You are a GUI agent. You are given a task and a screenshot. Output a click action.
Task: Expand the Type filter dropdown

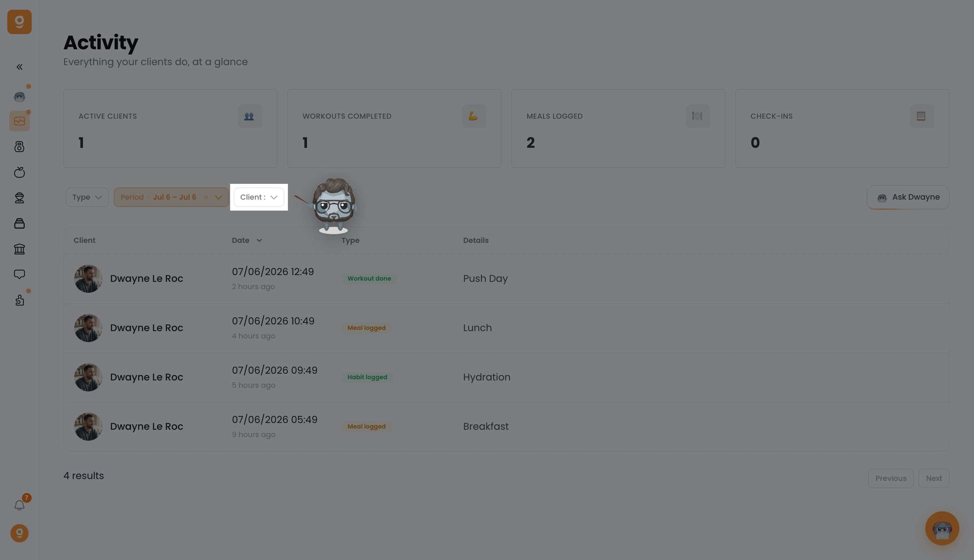click(x=87, y=197)
